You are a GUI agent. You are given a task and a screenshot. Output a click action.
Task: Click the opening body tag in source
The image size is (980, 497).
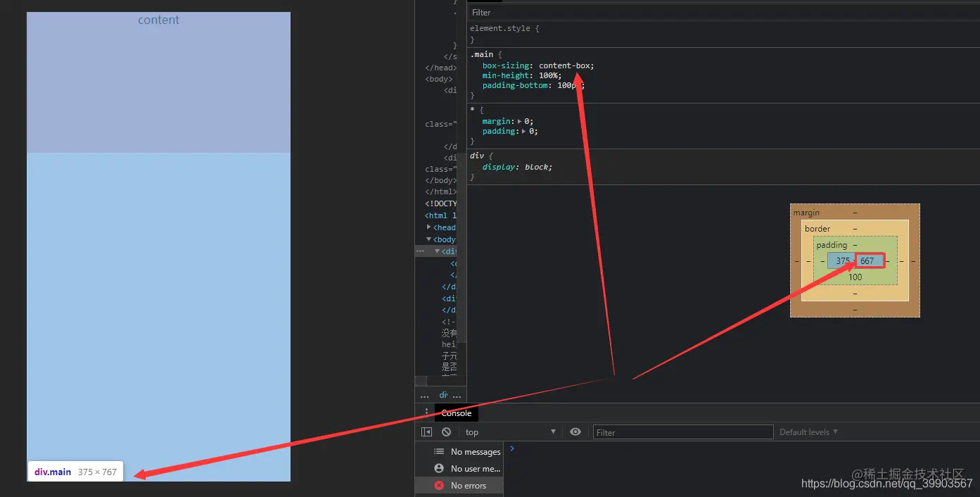[438, 79]
